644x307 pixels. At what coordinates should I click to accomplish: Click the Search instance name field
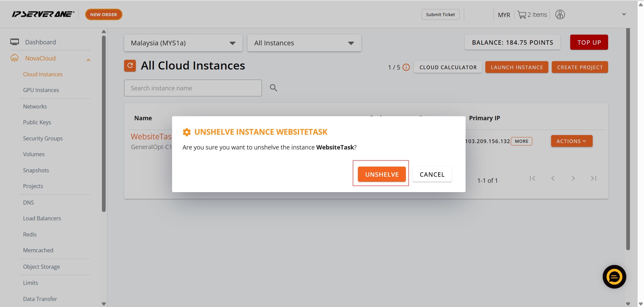pyautogui.click(x=193, y=88)
